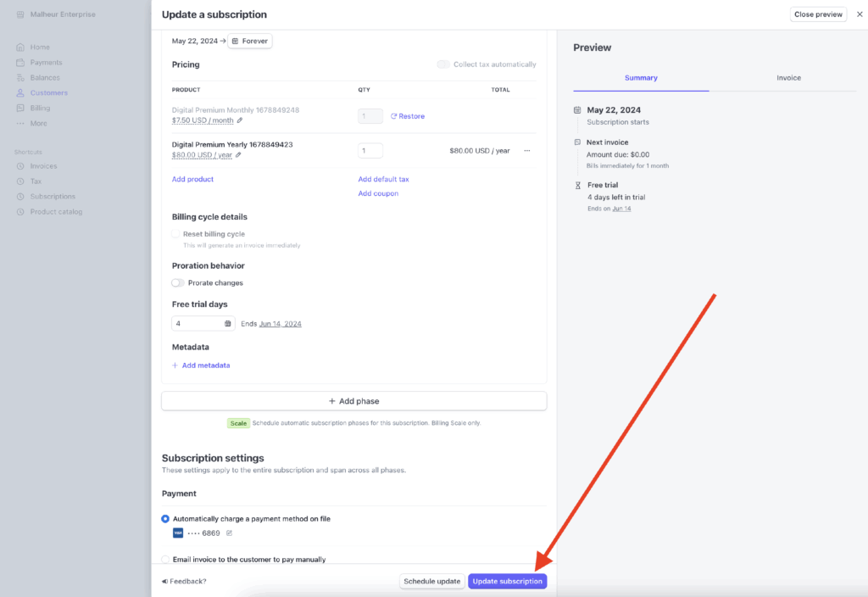
Task: Expand the Add phase section
Action: [x=353, y=401]
